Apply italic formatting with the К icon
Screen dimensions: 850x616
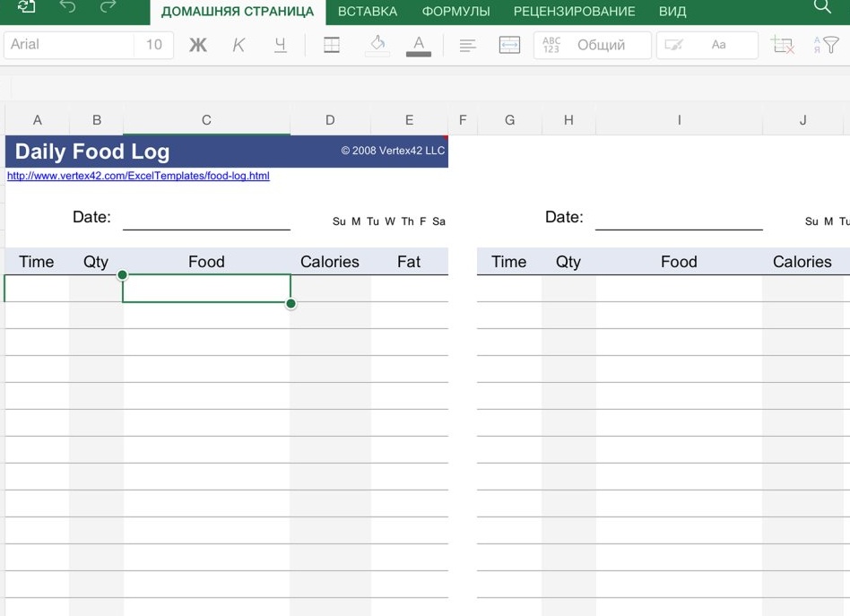pyautogui.click(x=238, y=45)
